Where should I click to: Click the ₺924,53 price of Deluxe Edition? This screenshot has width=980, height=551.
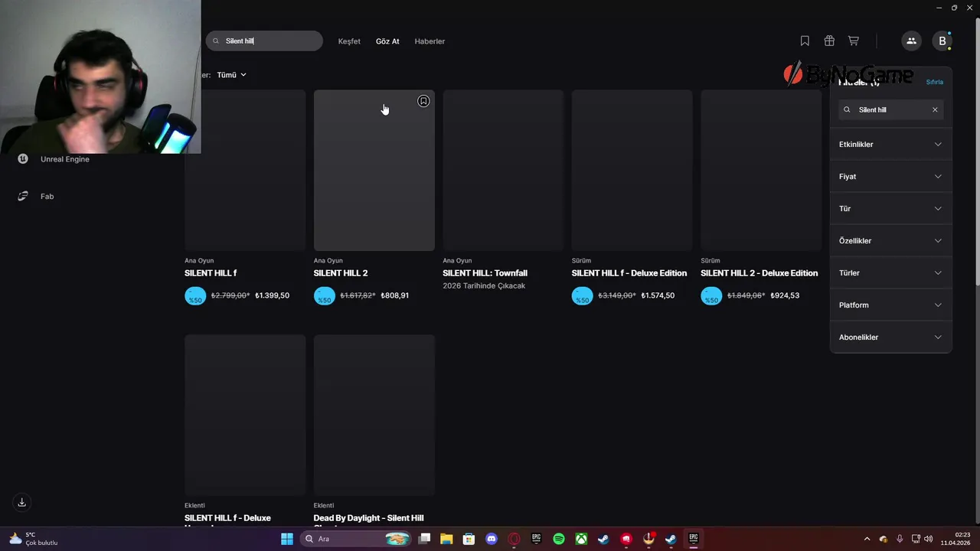785,295
